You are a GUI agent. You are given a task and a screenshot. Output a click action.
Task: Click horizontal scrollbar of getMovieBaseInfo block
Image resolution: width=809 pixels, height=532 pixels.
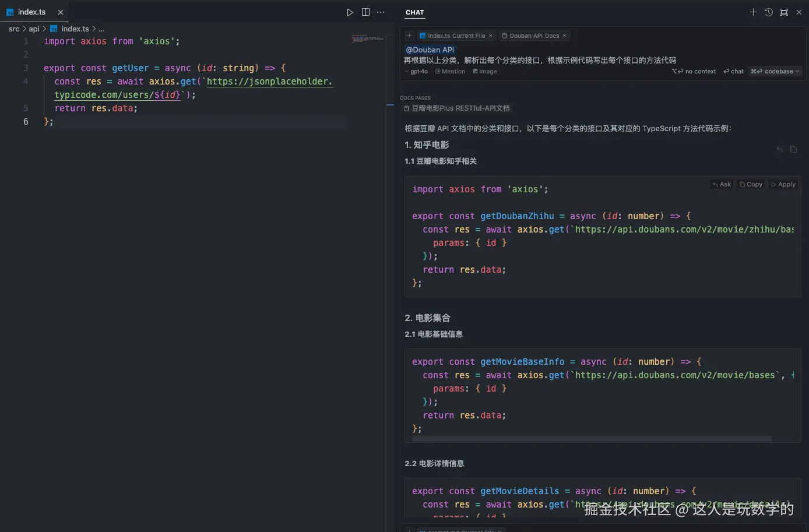click(x=592, y=439)
